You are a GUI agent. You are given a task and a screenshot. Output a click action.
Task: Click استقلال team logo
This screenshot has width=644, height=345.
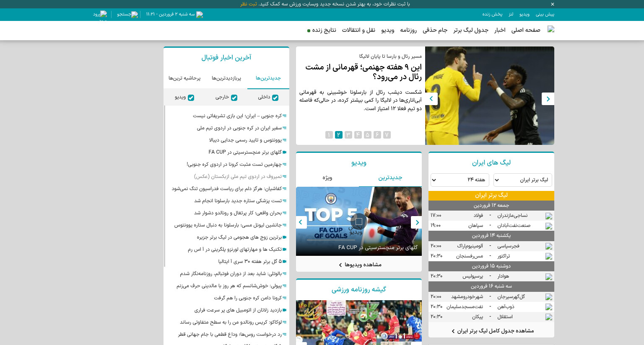pos(549,317)
